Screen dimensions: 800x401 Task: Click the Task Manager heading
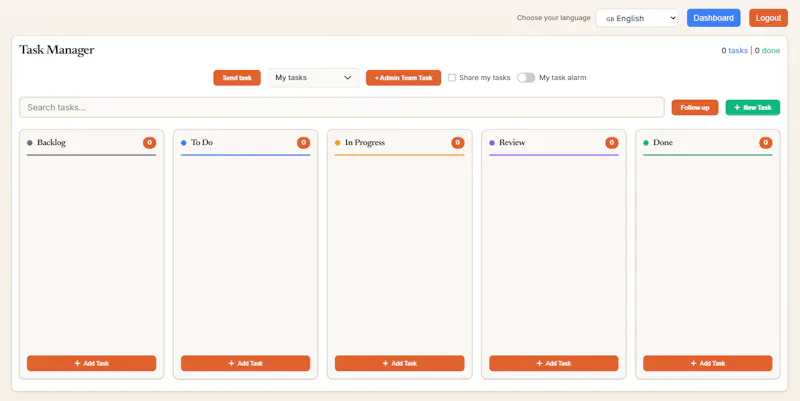point(57,50)
